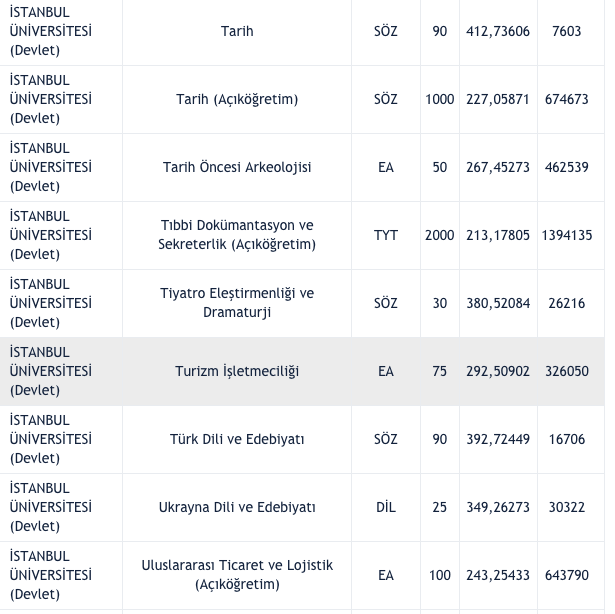
Task: Click the score value 380,52084
Action: click(x=498, y=303)
